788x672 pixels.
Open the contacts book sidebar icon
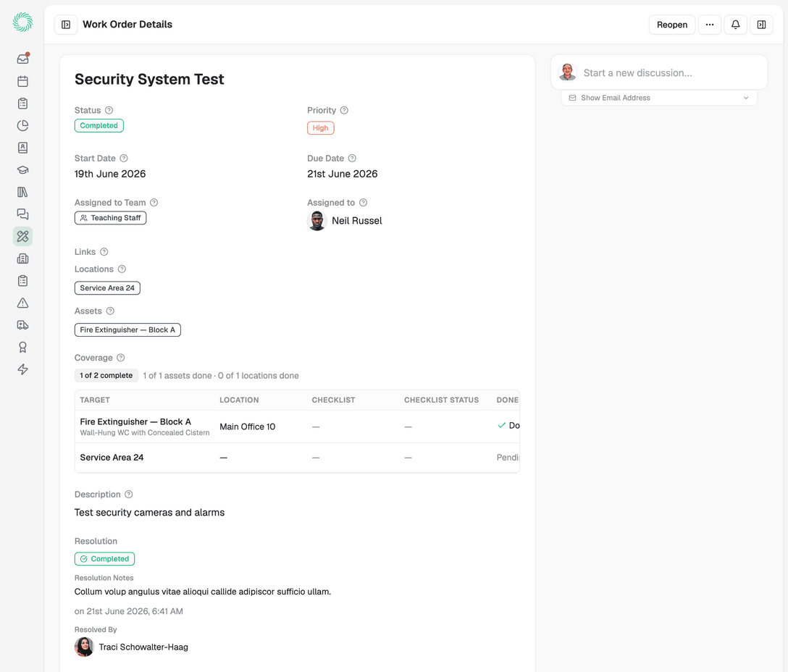[x=22, y=148]
